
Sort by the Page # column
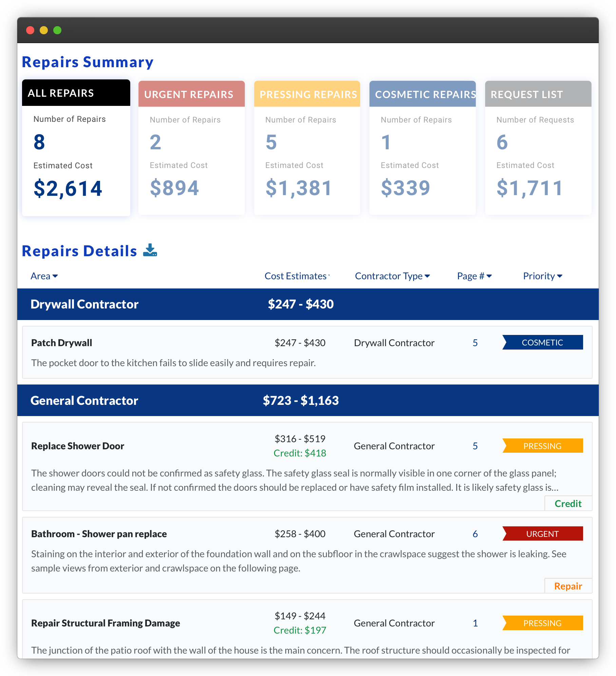pyautogui.click(x=474, y=276)
